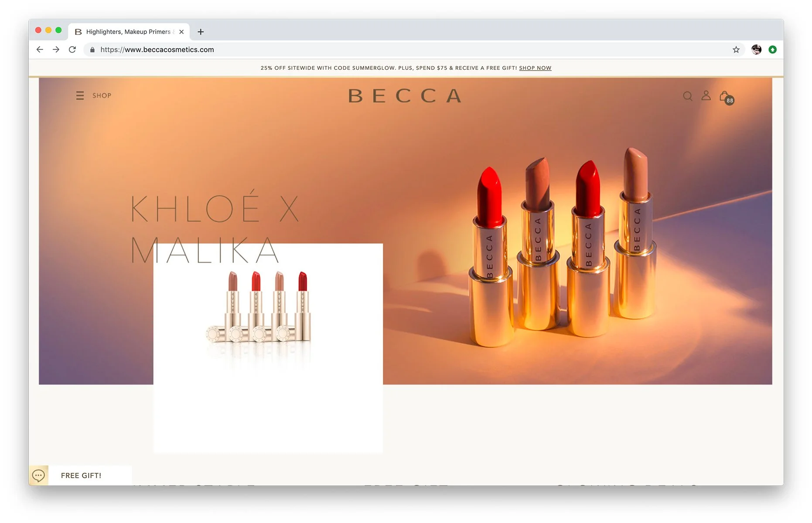The width and height of the screenshot is (812, 523).
Task: Open a new browser tab
Action: point(201,32)
